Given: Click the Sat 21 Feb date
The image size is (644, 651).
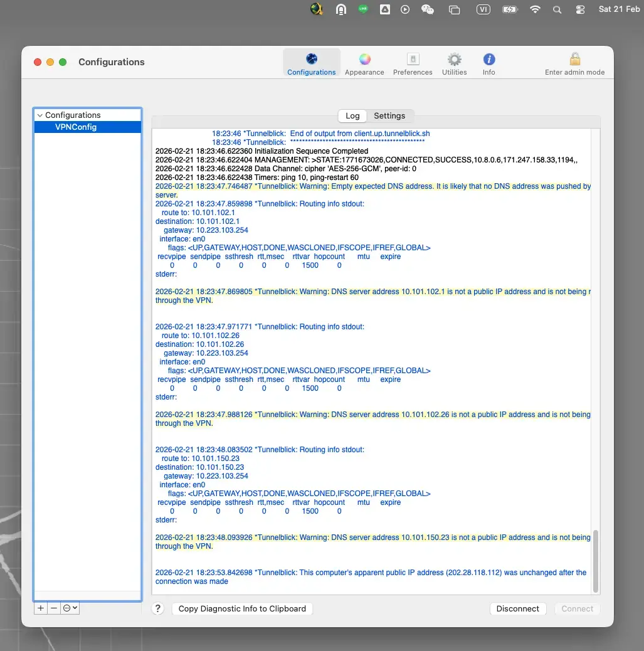Looking at the screenshot, I should (619, 9).
